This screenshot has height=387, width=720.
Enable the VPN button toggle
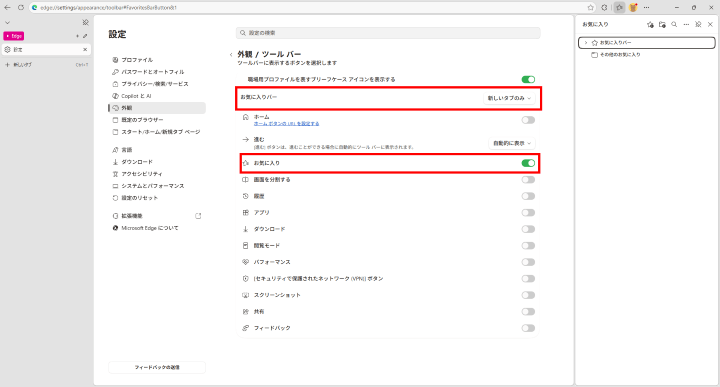pyautogui.click(x=528, y=279)
